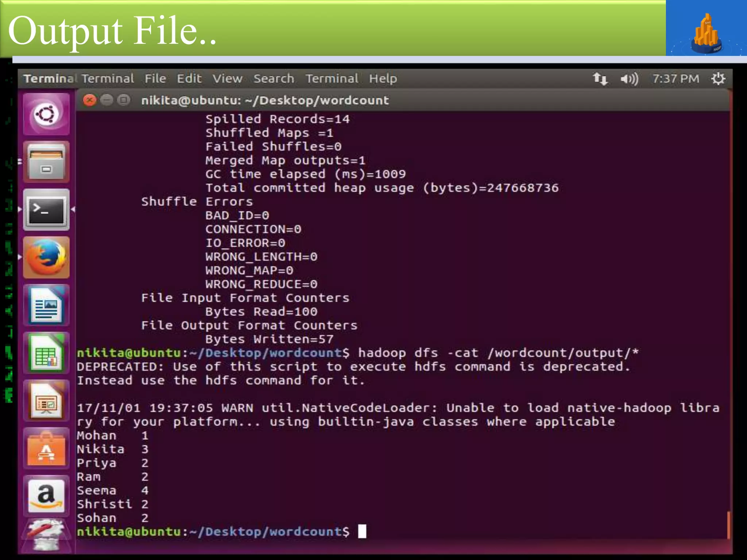Click the 'IO_ERROR=0' line
The image size is (747, 560).
click(245, 243)
